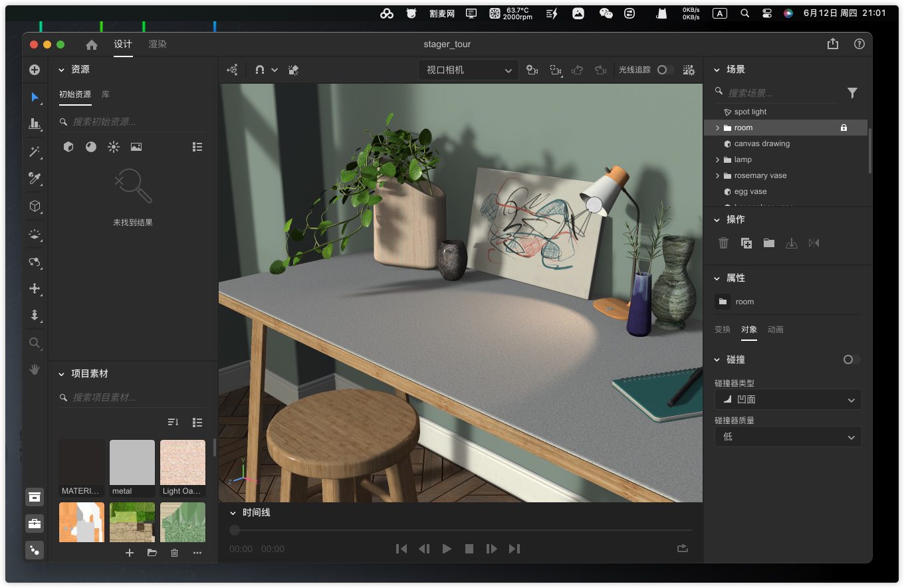Click the magic wand tool
904x588 pixels.
click(x=35, y=152)
